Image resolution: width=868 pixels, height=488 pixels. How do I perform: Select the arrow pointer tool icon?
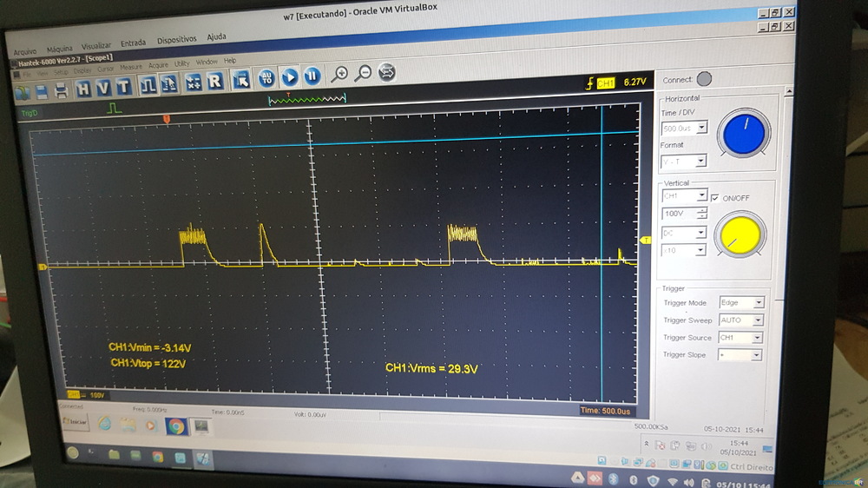click(x=241, y=80)
